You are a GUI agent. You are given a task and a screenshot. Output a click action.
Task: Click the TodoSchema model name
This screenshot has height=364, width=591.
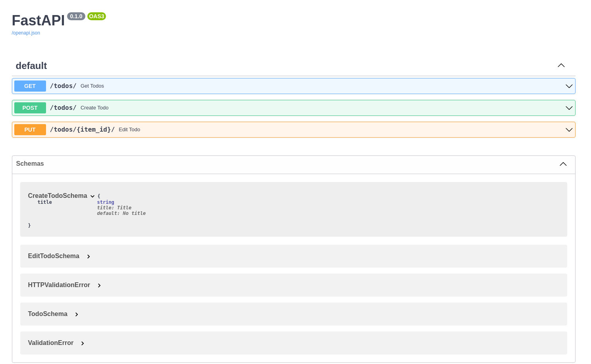click(x=48, y=314)
